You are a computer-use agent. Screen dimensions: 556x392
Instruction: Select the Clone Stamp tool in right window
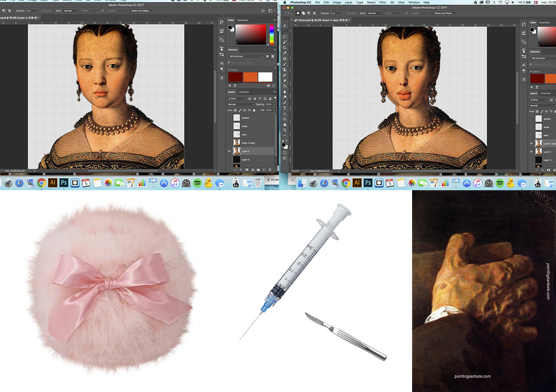click(x=285, y=70)
